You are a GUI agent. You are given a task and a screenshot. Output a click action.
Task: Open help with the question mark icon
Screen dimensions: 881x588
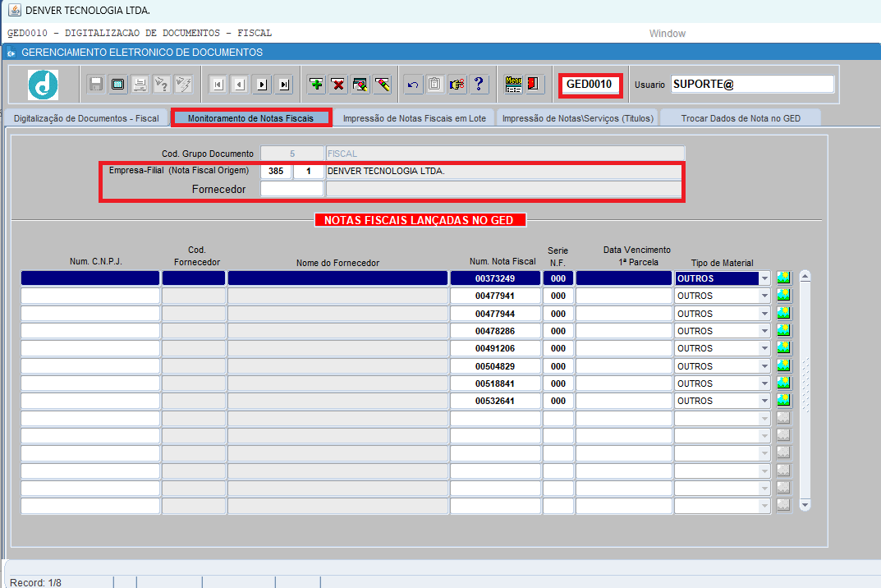[x=479, y=85]
